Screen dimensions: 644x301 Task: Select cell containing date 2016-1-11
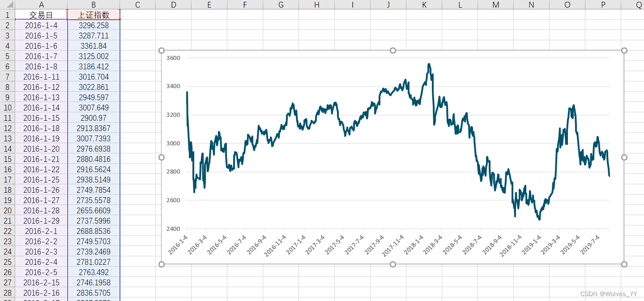41,77
